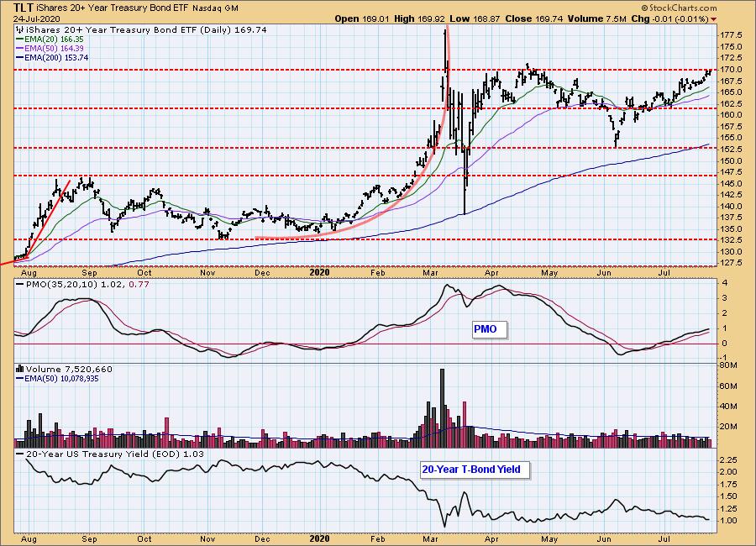The width and height of the screenshot is (756, 546).
Task: Click the (Daily) 169.74 legend title text
Action: pos(234,30)
